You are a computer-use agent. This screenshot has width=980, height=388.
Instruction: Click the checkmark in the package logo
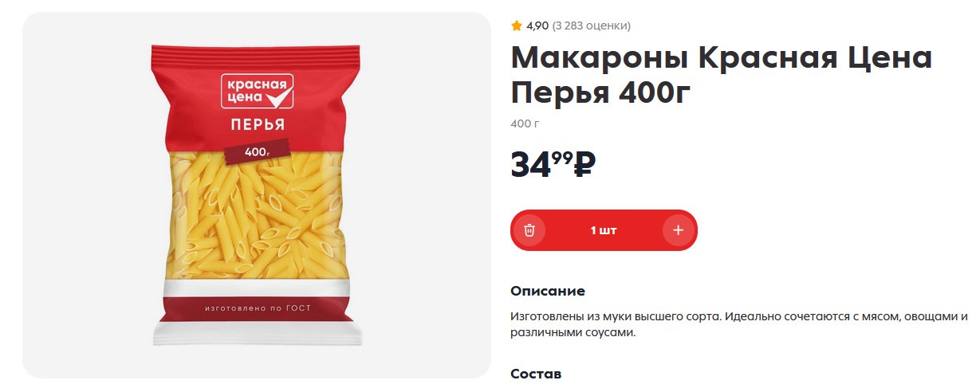pos(277,98)
